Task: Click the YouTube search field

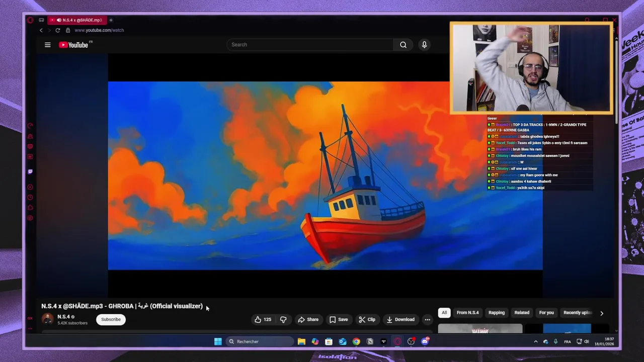Action: [310, 45]
